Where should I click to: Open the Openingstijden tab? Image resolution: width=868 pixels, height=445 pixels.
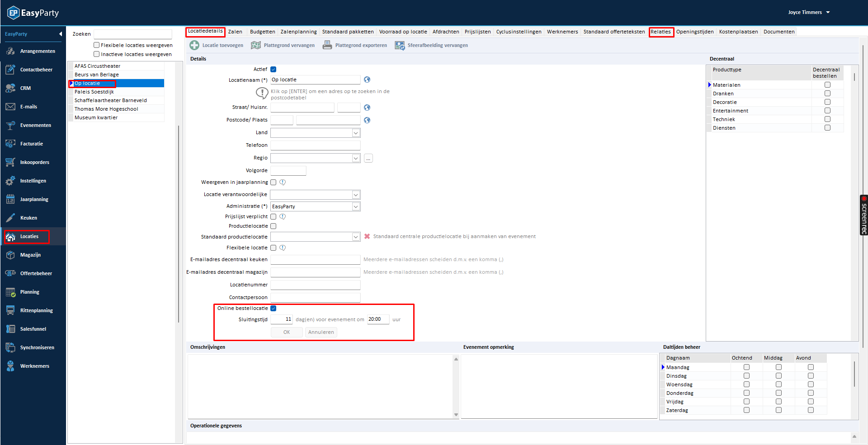tap(694, 32)
